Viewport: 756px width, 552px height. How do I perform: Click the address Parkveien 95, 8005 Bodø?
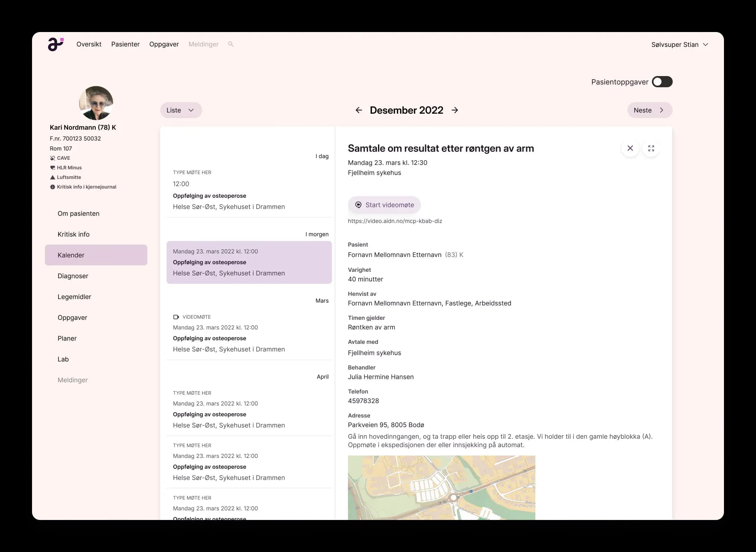pos(386,425)
